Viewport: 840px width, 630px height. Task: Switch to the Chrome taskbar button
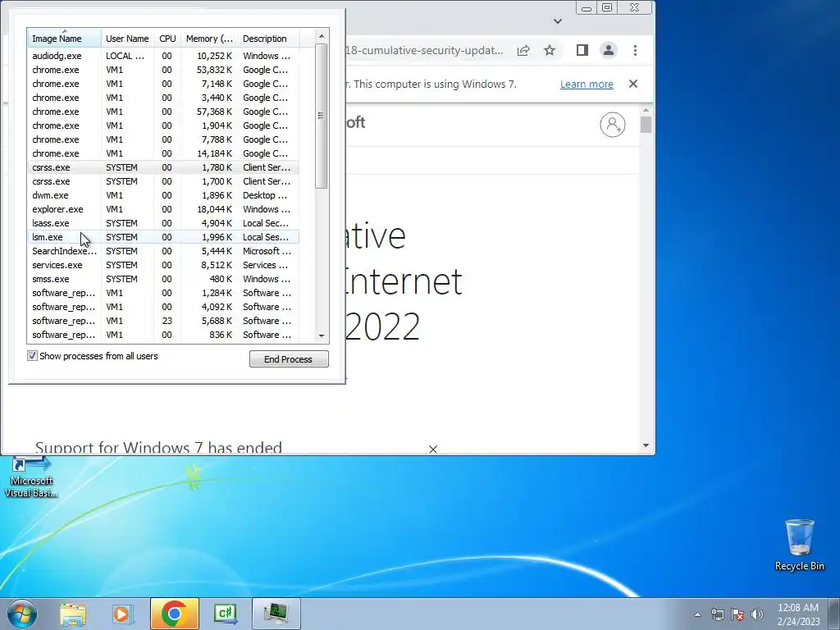coord(175,614)
